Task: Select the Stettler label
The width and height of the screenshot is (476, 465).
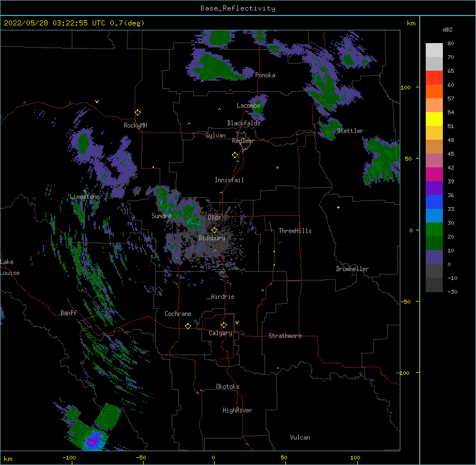Action: click(350, 131)
